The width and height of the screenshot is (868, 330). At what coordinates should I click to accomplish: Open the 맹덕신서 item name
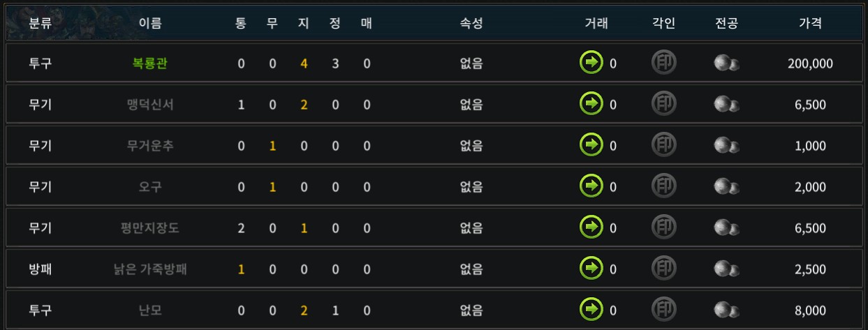coord(150,105)
